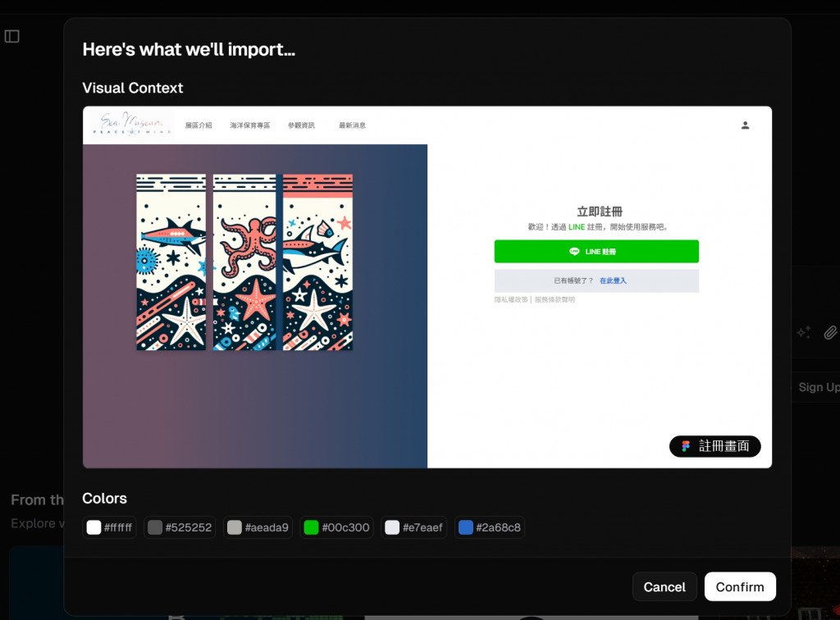
Task: Select the #e7eaef color chip
Action: (x=413, y=527)
